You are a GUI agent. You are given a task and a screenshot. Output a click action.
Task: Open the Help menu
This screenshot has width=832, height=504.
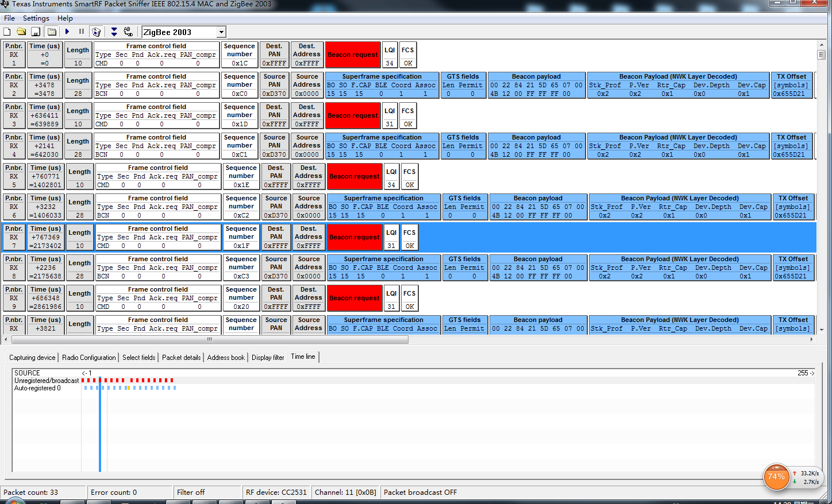(x=65, y=18)
